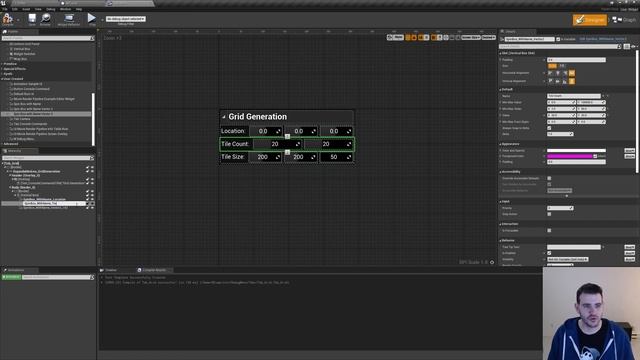The width and height of the screenshot is (640, 360).
Task: Select Vertical Box in the palette
Action: tap(22, 49)
